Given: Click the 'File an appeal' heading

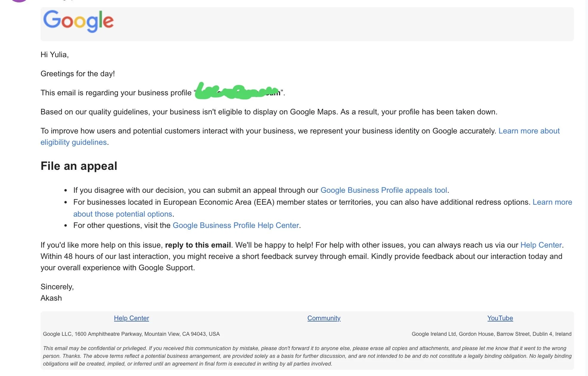Looking at the screenshot, I should [x=79, y=166].
